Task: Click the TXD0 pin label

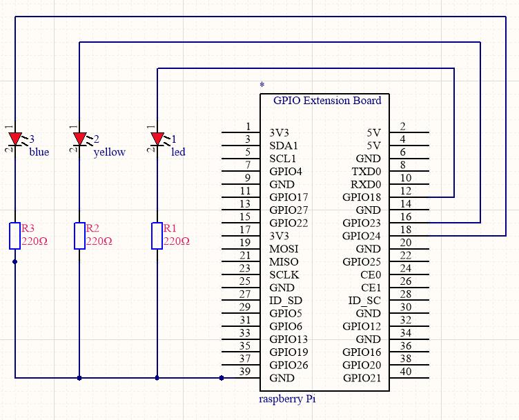Action: 366,172
